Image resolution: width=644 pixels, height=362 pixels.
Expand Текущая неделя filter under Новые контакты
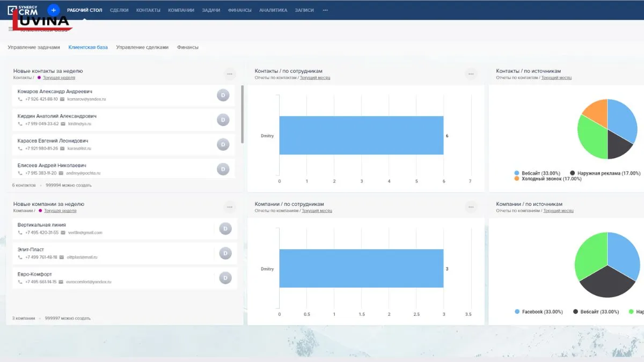(x=59, y=78)
